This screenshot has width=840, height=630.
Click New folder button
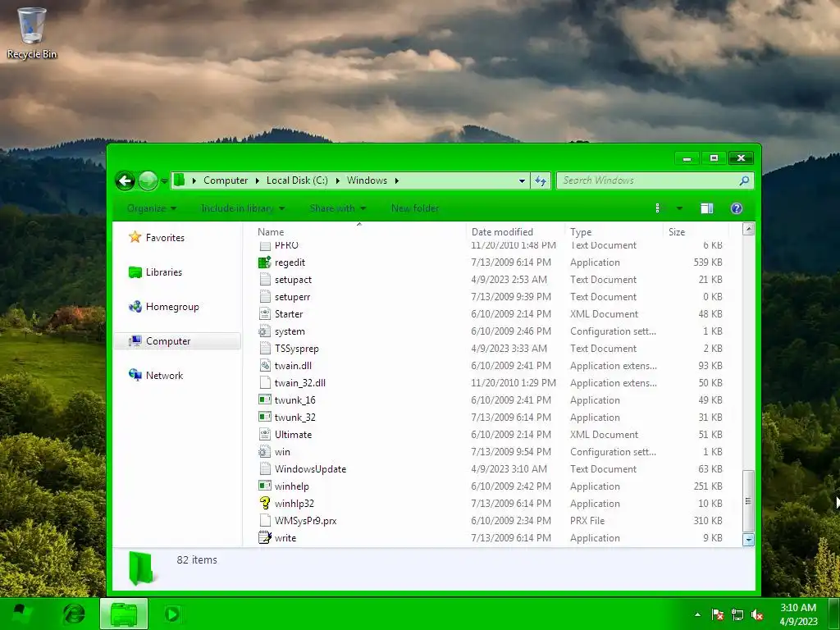[414, 208]
